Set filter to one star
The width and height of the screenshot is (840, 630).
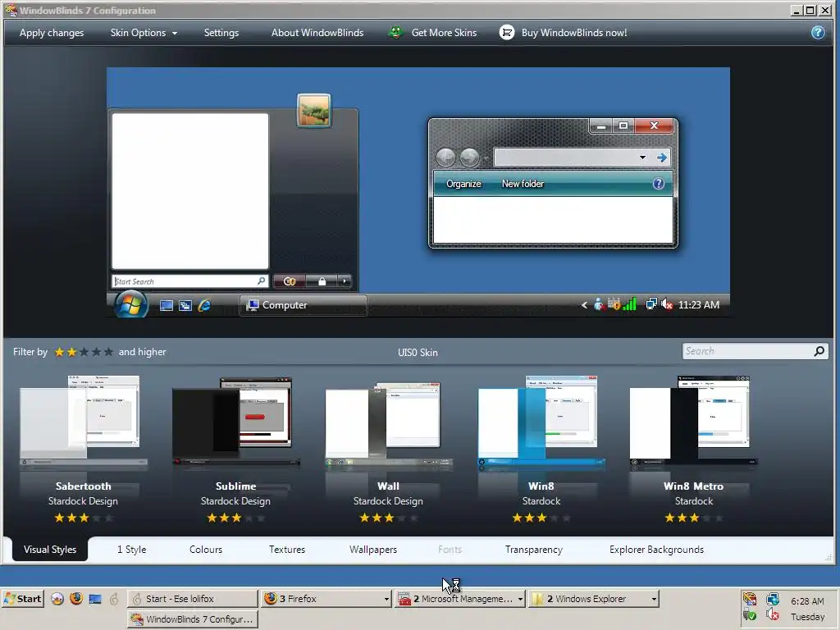[x=59, y=352]
